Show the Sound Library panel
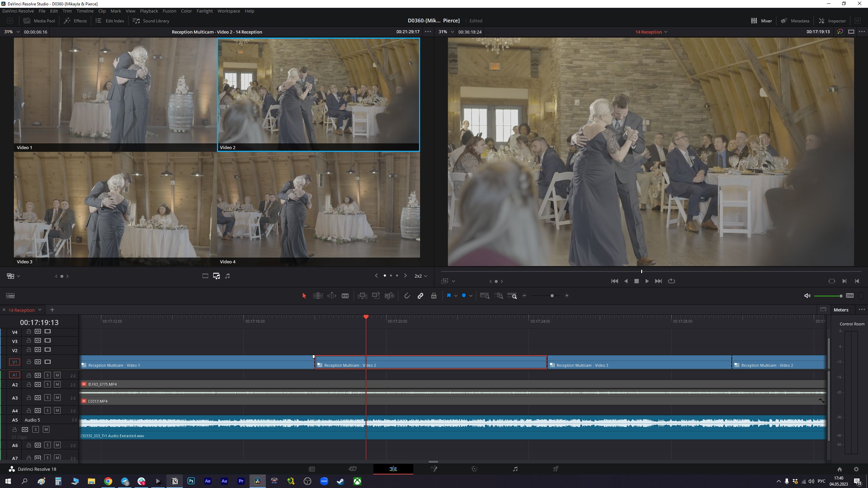Viewport: 868px width, 488px height. 151,21
